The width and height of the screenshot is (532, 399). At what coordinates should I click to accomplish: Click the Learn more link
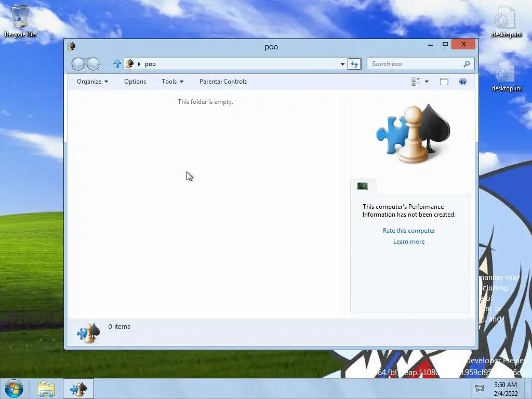(409, 242)
